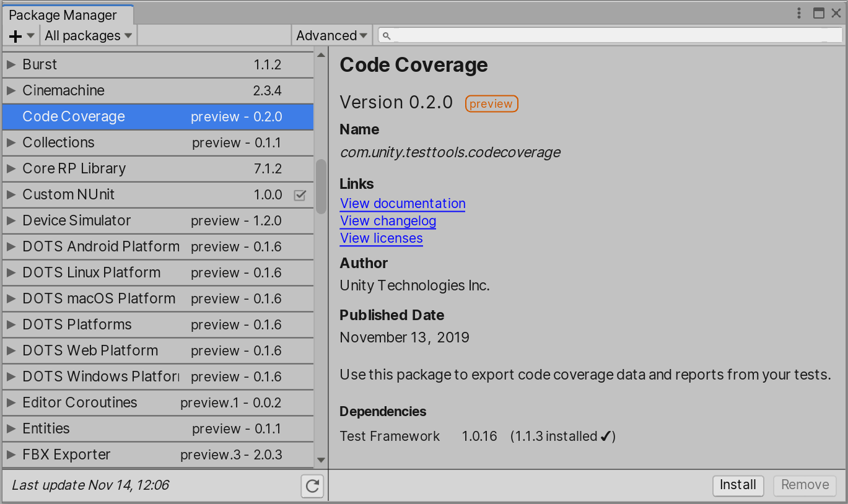848x504 pixels.
Task: Click the package list scrollbar thumb
Action: (x=321, y=187)
